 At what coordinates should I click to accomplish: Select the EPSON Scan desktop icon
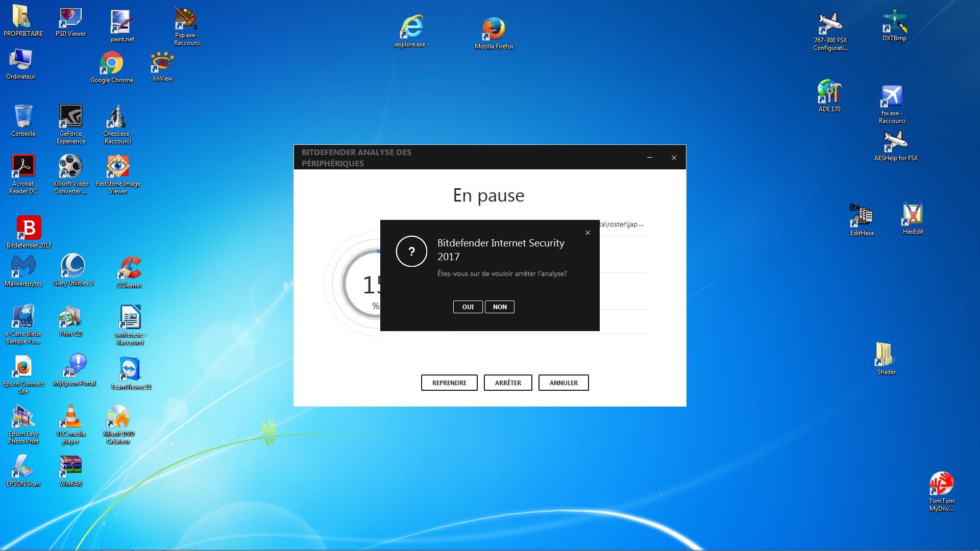23,470
